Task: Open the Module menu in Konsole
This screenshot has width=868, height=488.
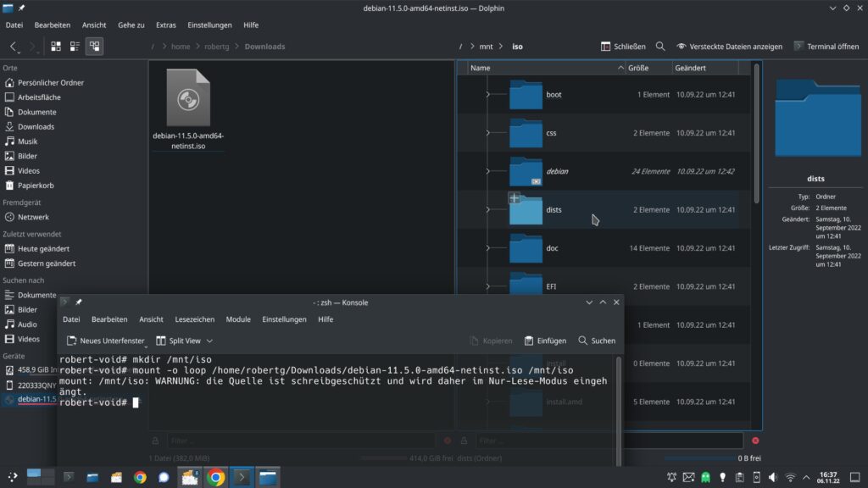Action: tap(238, 319)
